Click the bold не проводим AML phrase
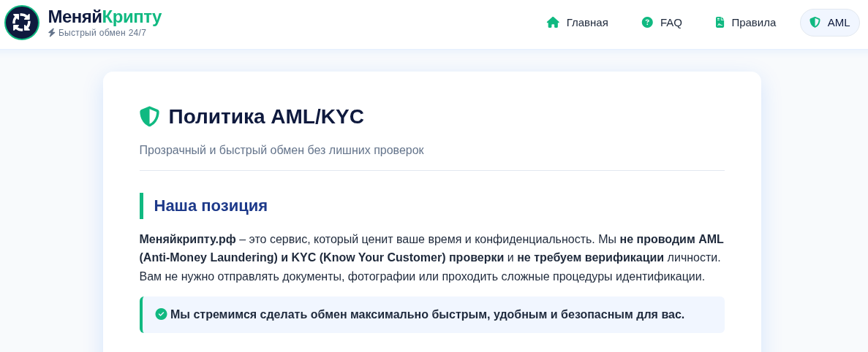 [x=671, y=240]
